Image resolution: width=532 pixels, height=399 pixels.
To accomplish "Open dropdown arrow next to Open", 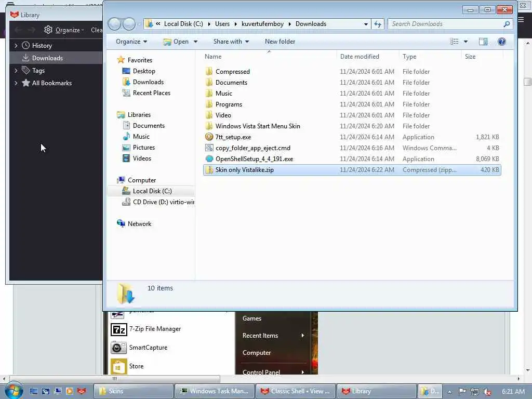I will pyautogui.click(x=195, y=42).
